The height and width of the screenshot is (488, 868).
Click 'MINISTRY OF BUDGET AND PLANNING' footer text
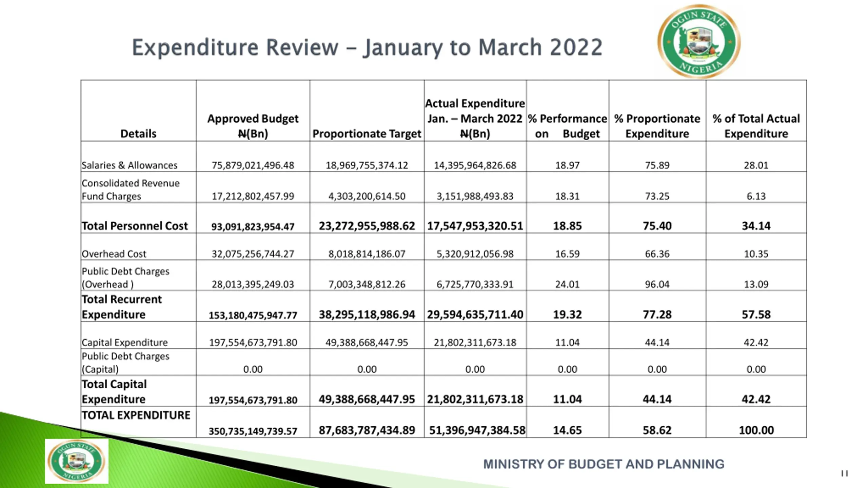click(604, 464)
